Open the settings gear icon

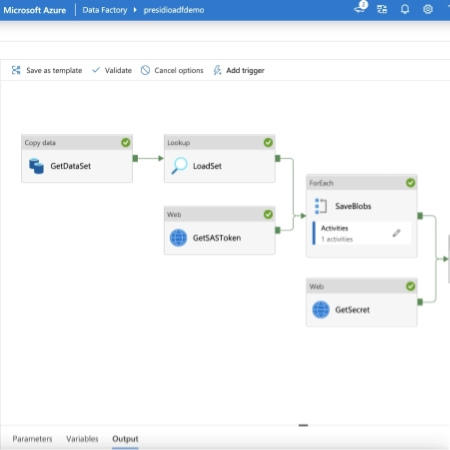(428, 9)
